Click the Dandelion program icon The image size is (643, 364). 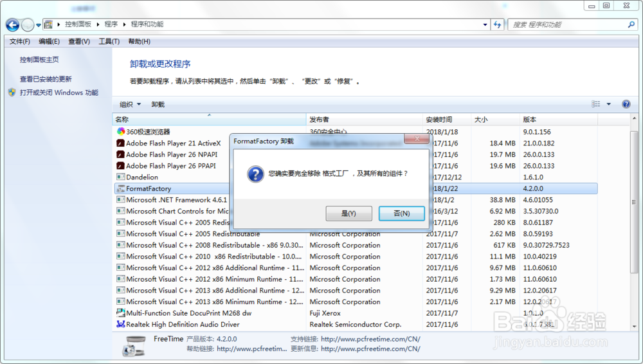[121, 177]
